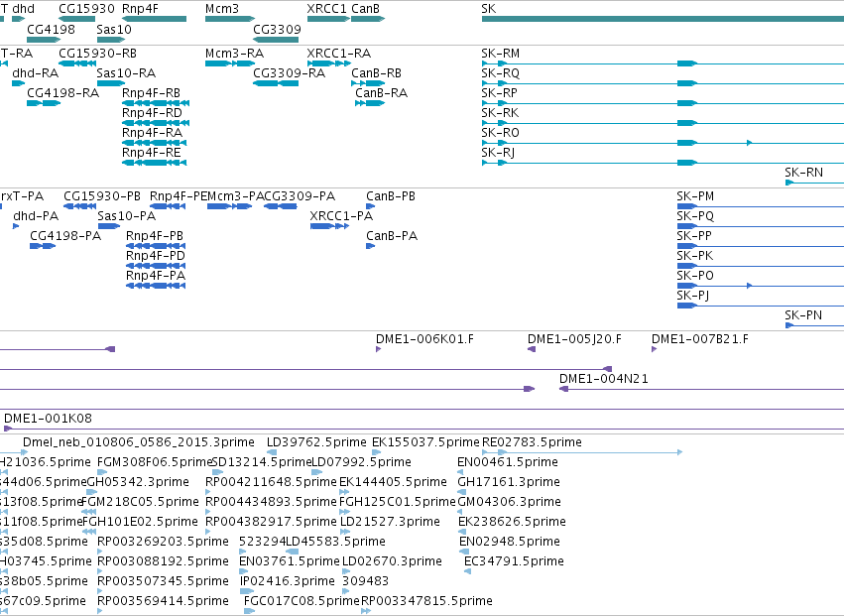The height and width of the screenshot is (616, 844).
Task: Select the CanB-RB transcript label
Action: (x=377, y=73)
